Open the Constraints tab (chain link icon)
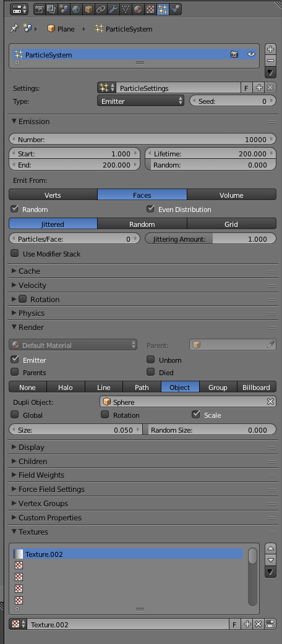The image size is (282, 644). click(101, 9)
